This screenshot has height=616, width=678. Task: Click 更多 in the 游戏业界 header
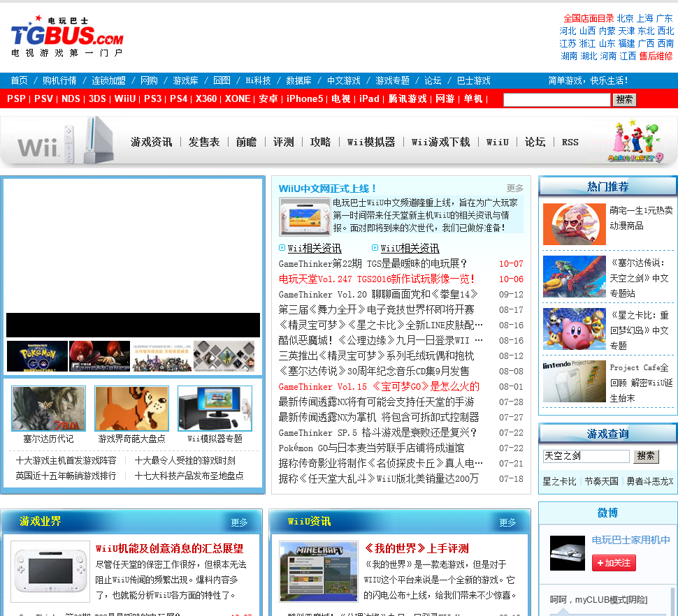(239, 522)
